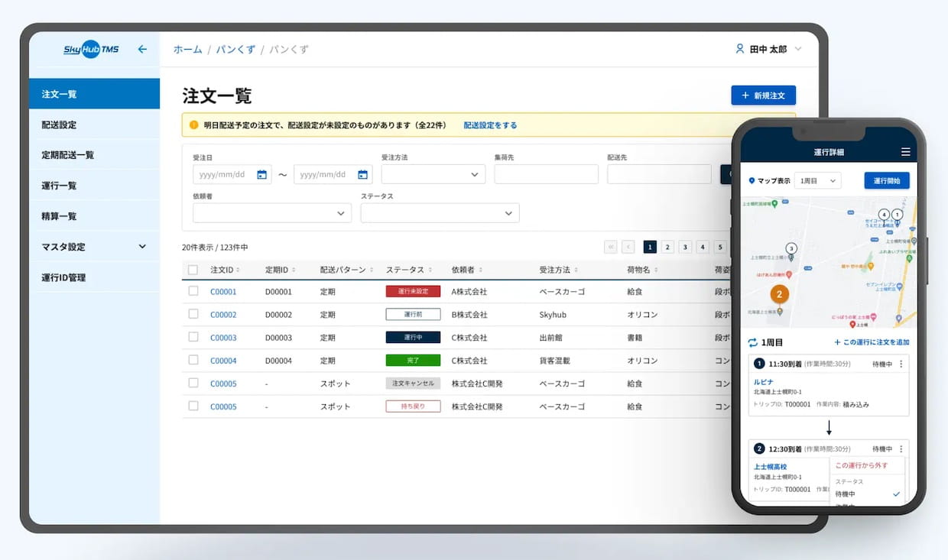Open the 依頼者 filter dropdown
The image size is (948, 560).
pyautogui.click(x=272, y=213)
